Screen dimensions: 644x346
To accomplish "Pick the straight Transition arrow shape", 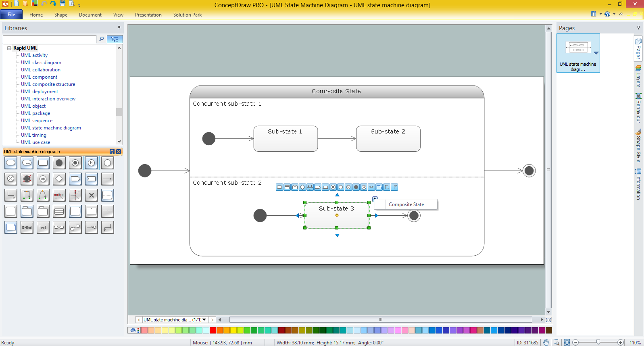I will pyautogui.click(x=108, y=179).
